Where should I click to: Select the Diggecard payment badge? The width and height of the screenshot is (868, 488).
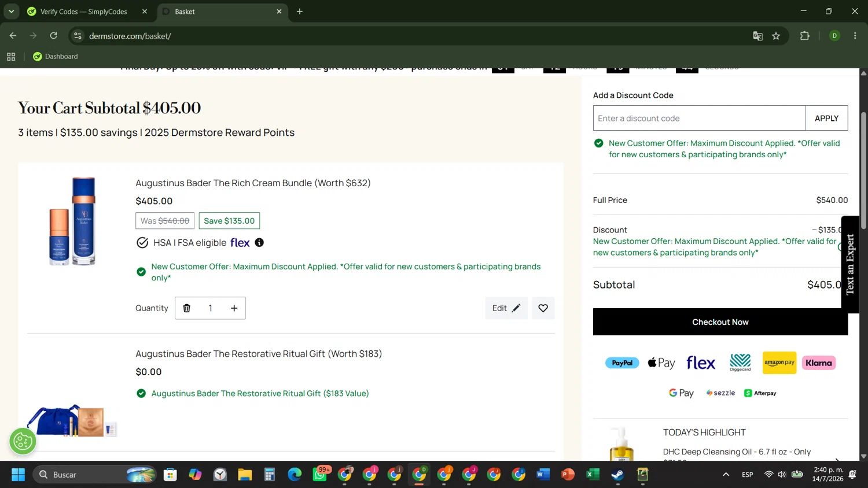click(x=740, y=363)
